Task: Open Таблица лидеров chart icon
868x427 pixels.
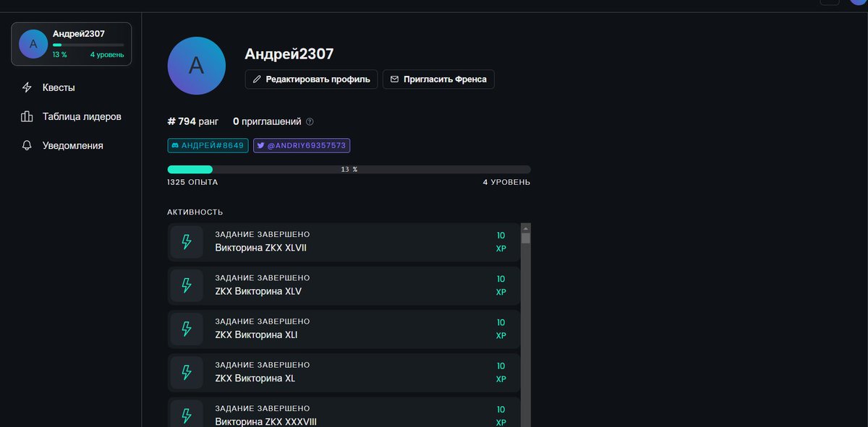Action: (x=27, y=116)
